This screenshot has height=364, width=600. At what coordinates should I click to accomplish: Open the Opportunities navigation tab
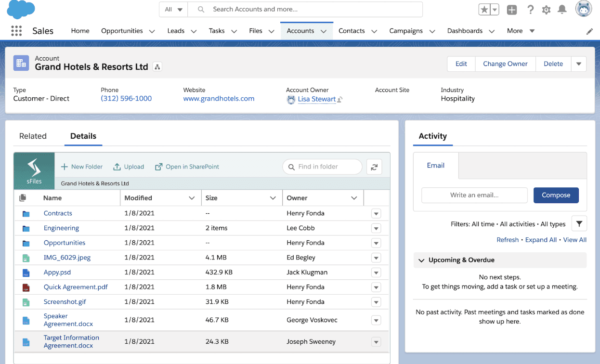pyautogui.click(x=122, y=31)
